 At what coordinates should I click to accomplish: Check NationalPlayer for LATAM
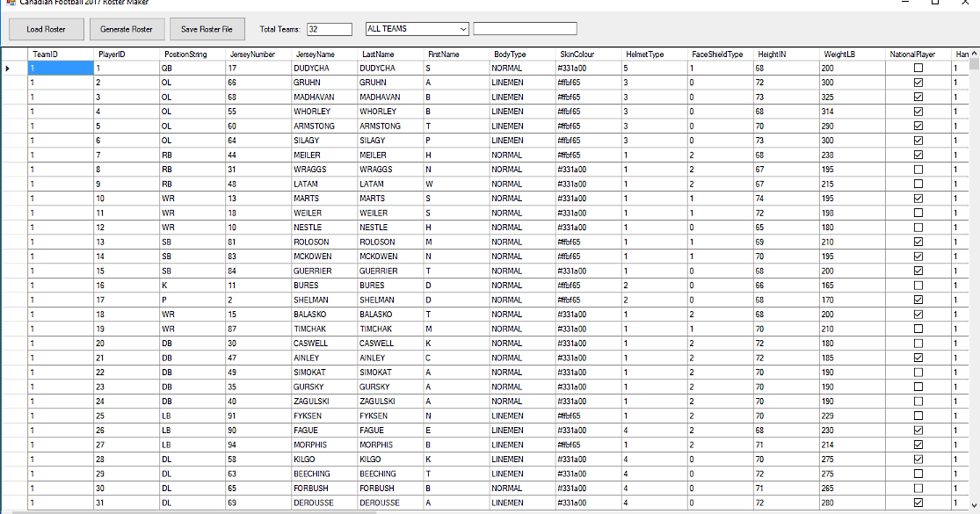tap(918, 184)
